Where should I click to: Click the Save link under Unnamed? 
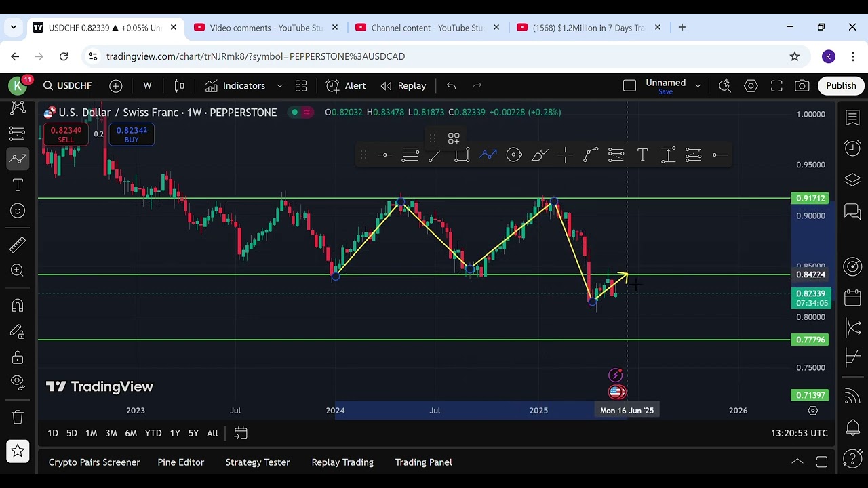(665, 92)
